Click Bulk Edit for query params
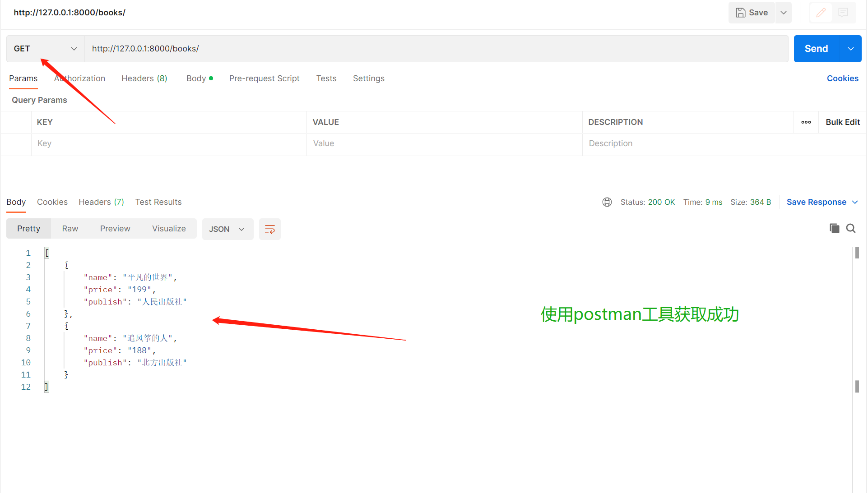The image size is (868, 493). (x=842, y=122)
